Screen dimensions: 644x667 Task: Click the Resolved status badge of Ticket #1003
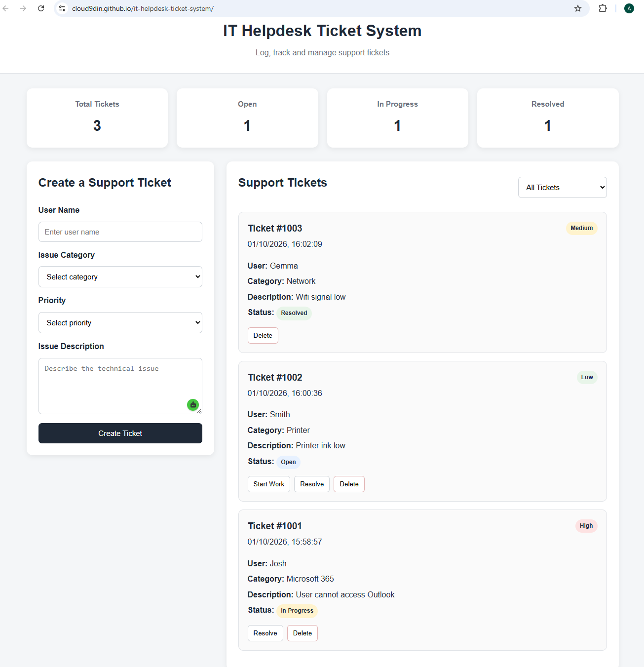pos(294,313)
